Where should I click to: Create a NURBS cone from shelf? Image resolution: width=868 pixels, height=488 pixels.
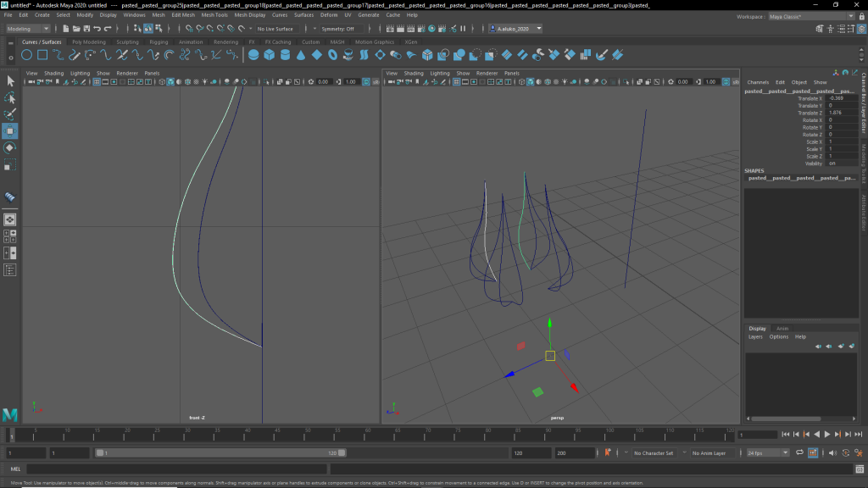click(301, 55)
